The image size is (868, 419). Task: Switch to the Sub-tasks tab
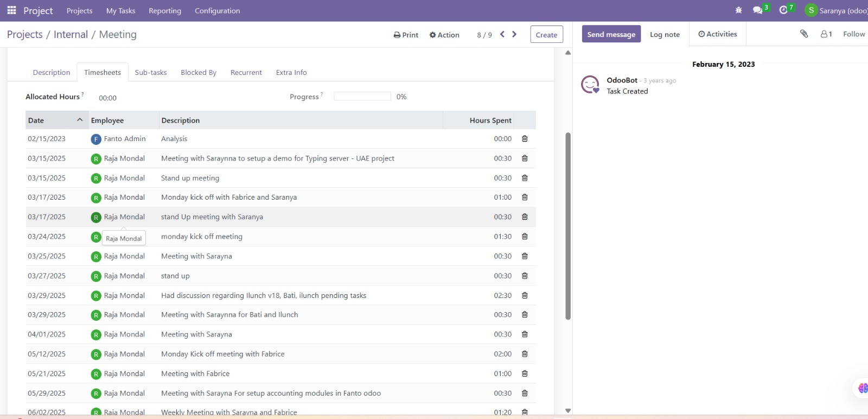click(x=151, y=72)
